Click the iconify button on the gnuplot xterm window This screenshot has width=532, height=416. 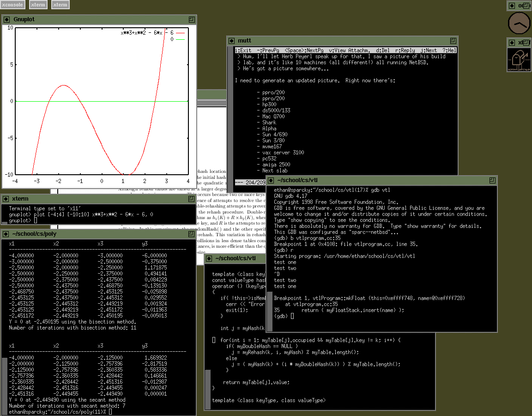(x=6, y=199)
